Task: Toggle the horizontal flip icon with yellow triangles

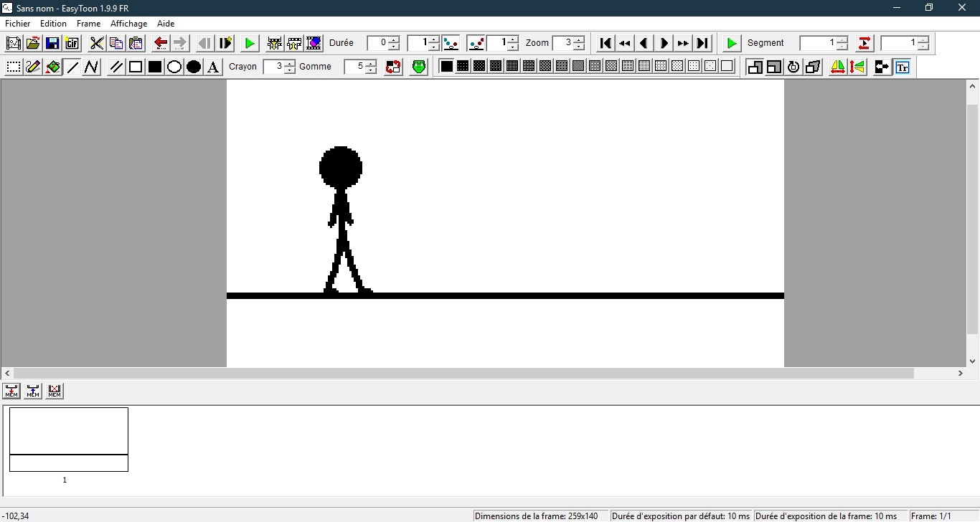Action: pyautogui.click(x=837, y=66)
